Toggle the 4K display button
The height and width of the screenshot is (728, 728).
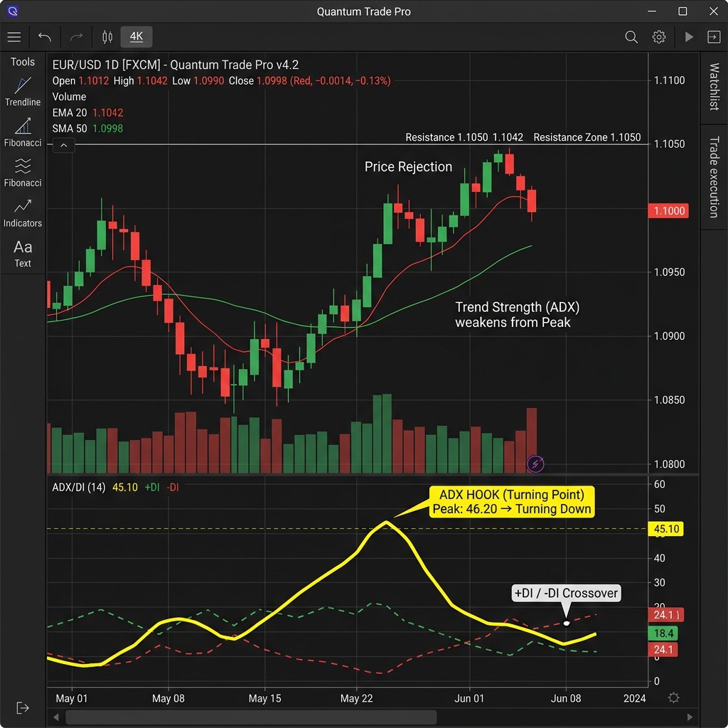(136, 37)
